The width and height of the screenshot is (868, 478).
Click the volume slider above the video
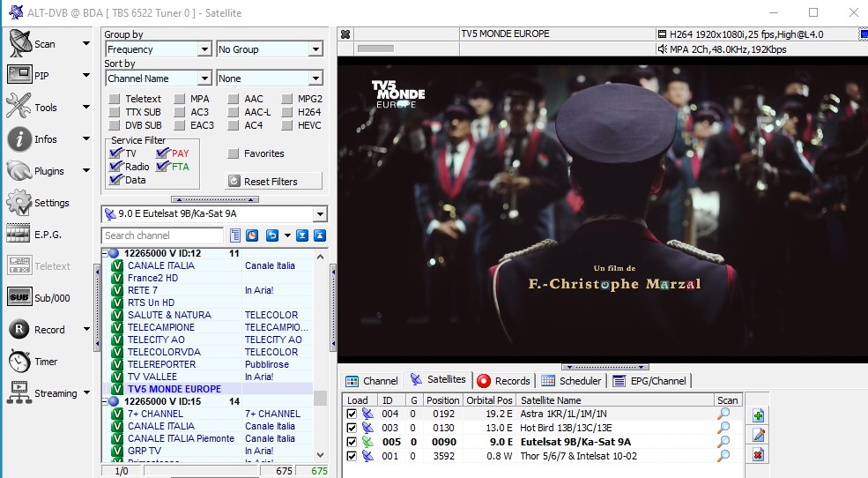click(375, 49)
